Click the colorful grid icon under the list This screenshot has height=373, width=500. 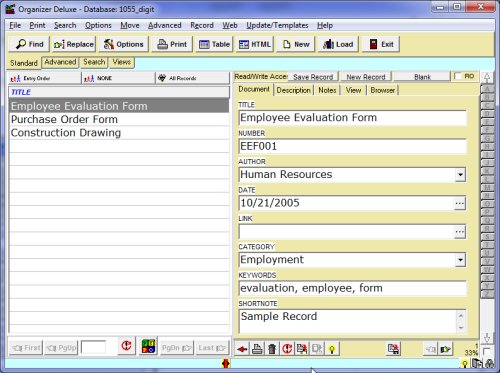[148, 346]
